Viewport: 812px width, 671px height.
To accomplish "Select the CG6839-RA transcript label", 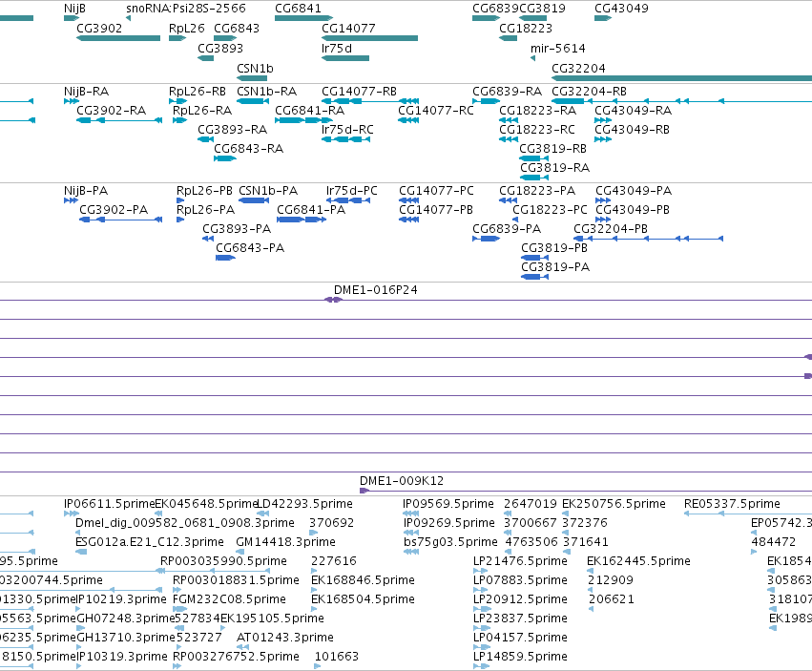I will 507,92.
